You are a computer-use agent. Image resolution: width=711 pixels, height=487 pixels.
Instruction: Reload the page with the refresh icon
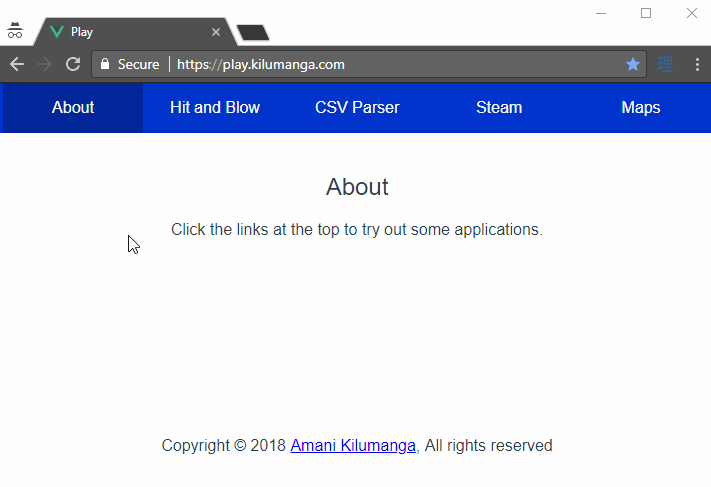pos(73,64)
